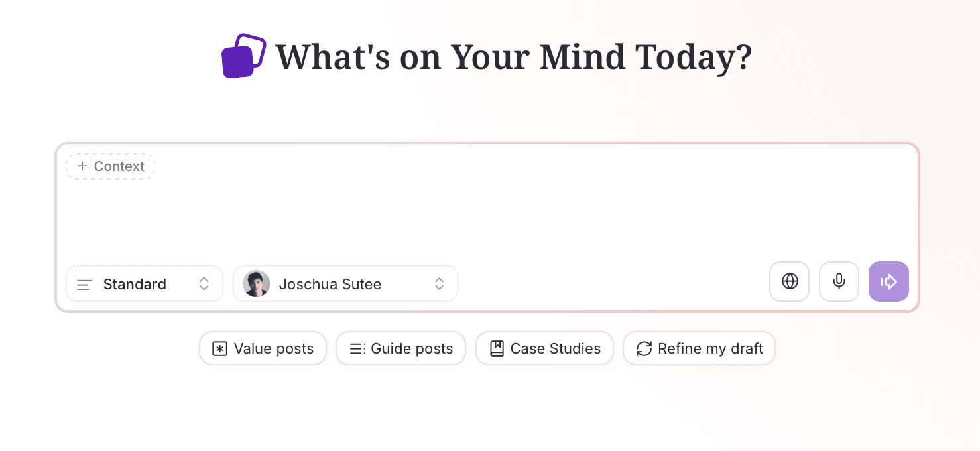980x451 pixels.
Task: Click the asterisk icon on Value posts
Action: pos(219,348)
